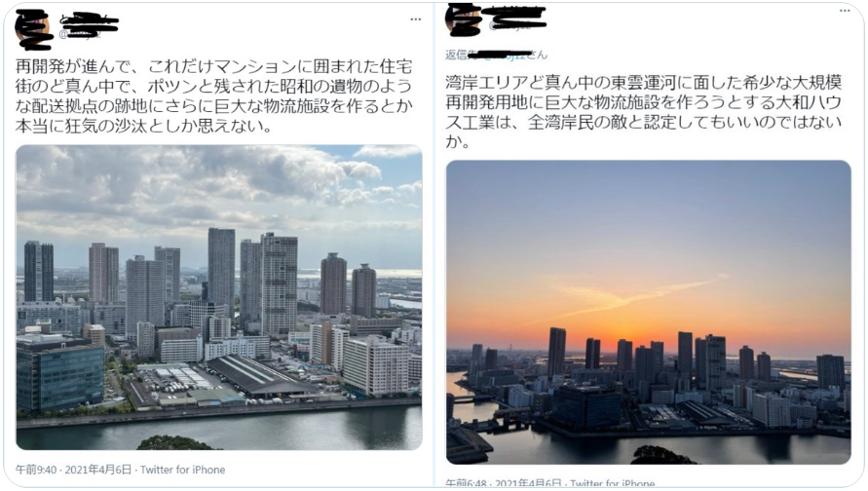Click the left tweet's Twitter for iPhone link
This screenshot has width=868, height=491.
183,470
